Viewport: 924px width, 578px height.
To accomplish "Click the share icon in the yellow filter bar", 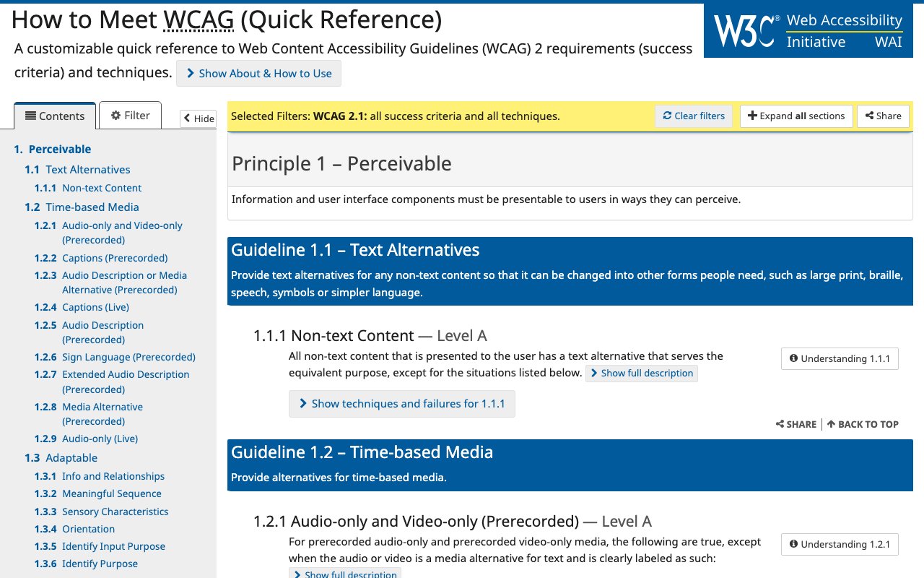I will pyautogui.click(x=871, y=116).
